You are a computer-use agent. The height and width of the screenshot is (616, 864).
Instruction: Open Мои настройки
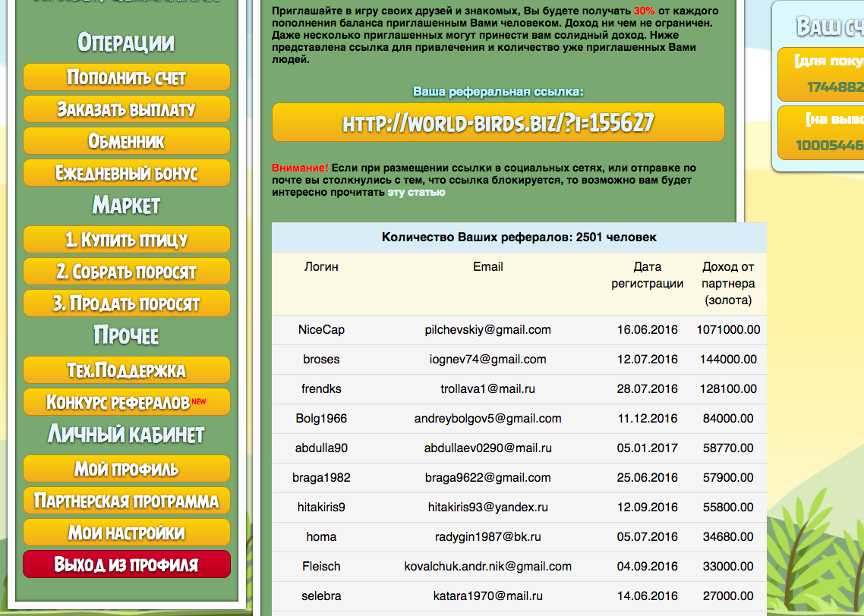(127, 533)
